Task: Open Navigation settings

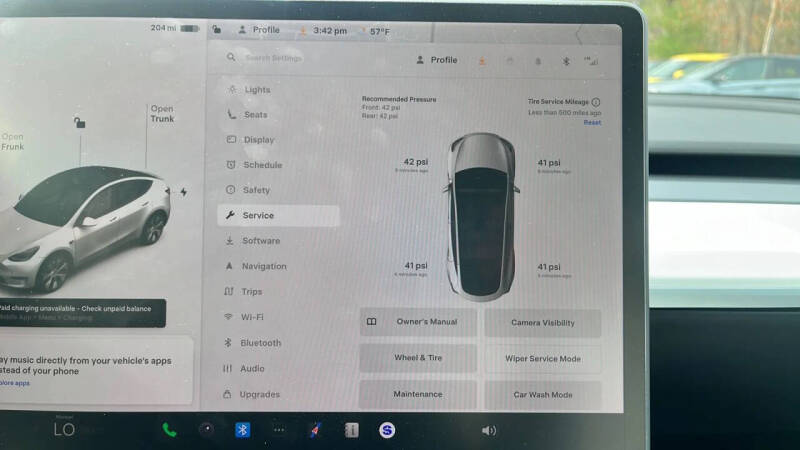Action: pyautogui.click(x=264, y=266)
